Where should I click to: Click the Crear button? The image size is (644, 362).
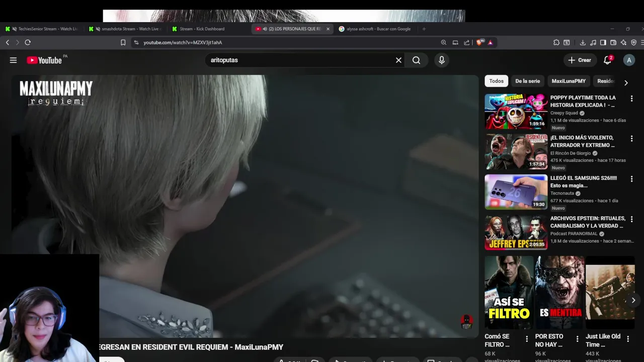(580, 60)
